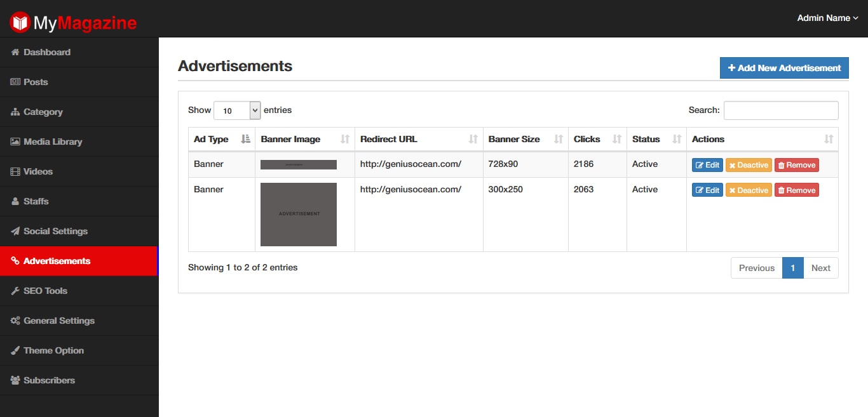
Task: Click the SEO Tools wrench icon
Action: (15, 291)
